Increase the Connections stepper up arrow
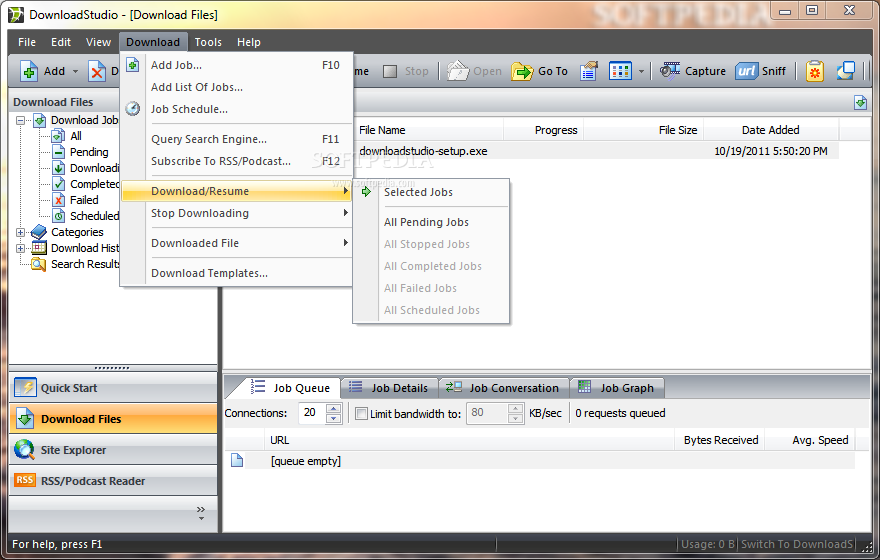The image size is (880, 560). tap(333, 408)
